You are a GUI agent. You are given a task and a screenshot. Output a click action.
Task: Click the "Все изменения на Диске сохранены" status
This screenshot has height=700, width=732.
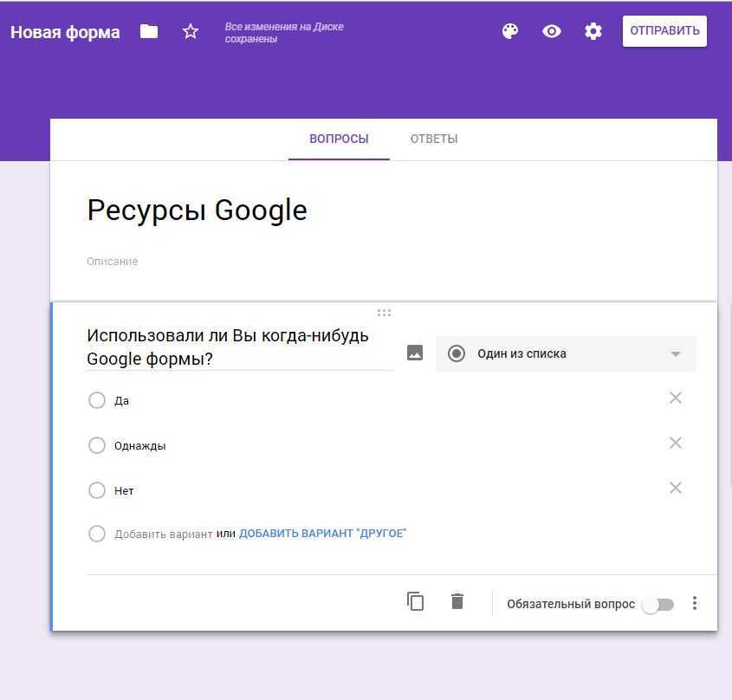coord(284,33)
